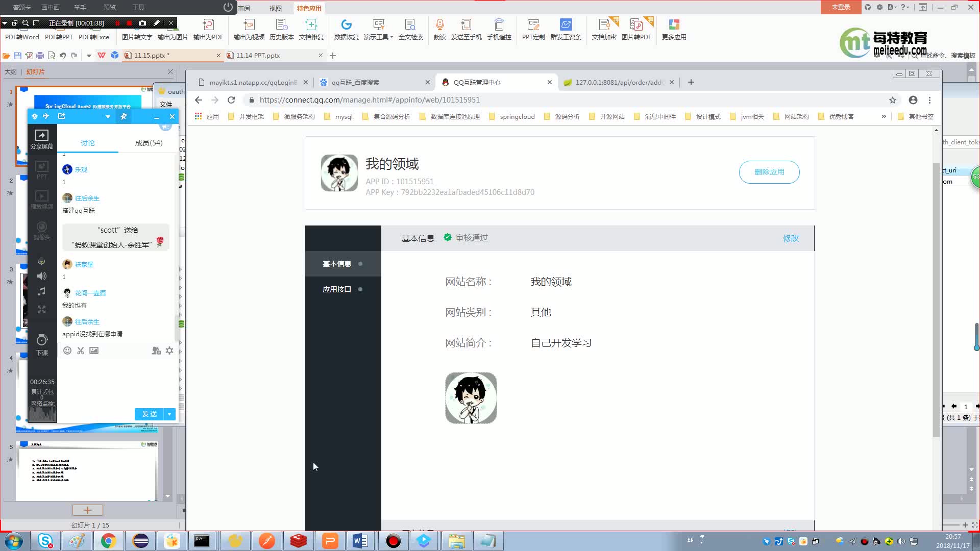Switch to the 特色应用 ribbon tab

(309, 8)
